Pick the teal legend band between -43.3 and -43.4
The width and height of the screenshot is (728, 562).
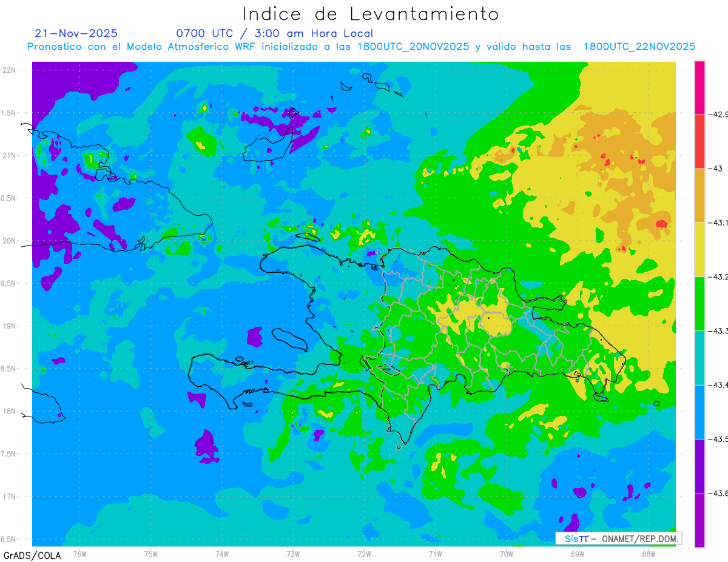[x=699, y=358]
